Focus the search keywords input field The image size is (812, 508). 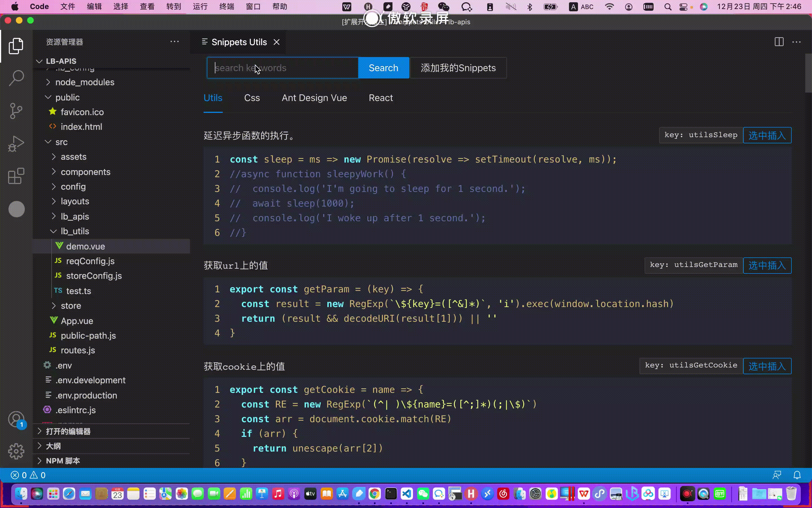(x=283, y=68)
